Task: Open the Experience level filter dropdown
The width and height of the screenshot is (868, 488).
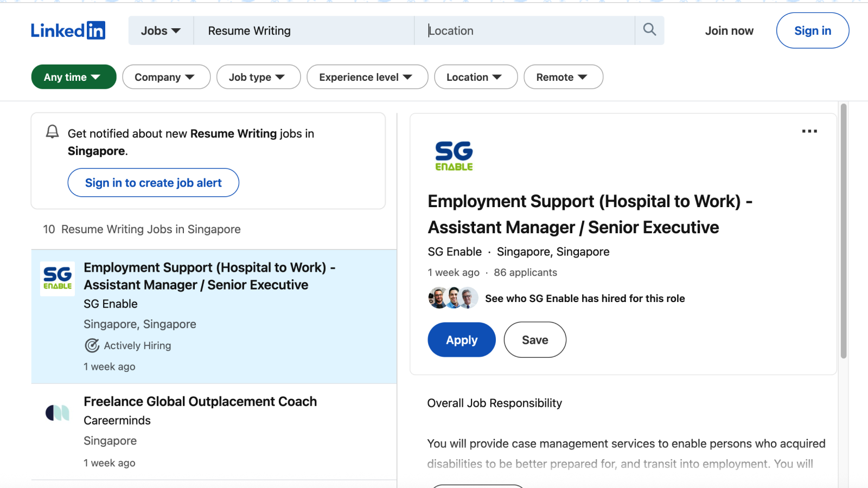Action: pos(367,77)
